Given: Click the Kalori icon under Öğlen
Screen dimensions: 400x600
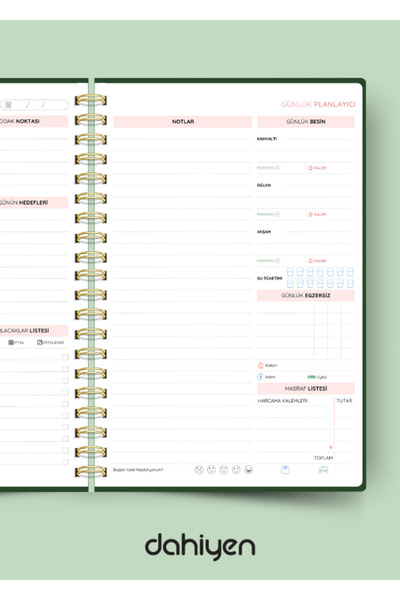Looking at the screenshot, I should click(310, 214).
